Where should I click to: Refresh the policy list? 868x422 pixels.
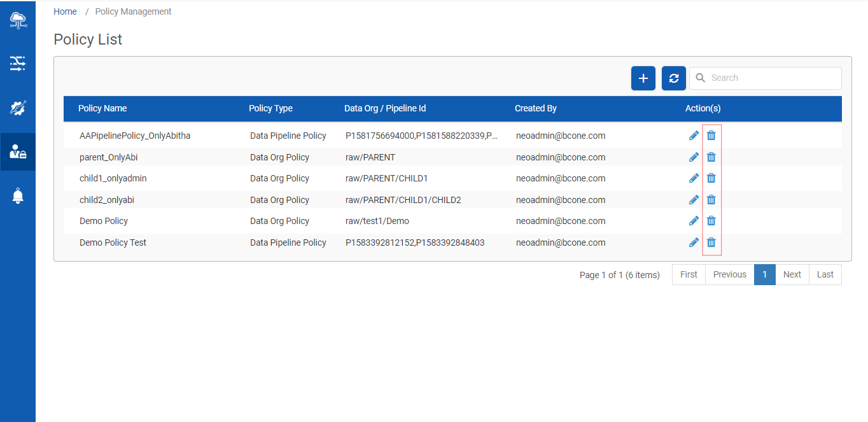click(x=673, y=78)
